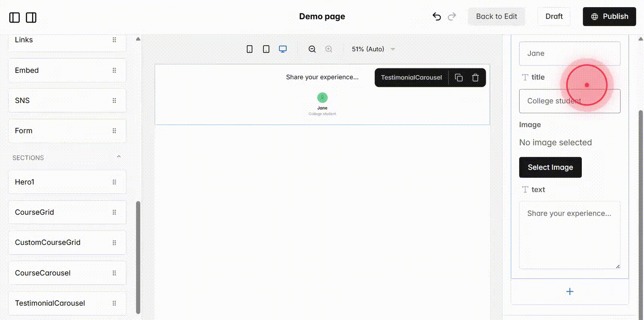Click the redo arrow icon
This screenshot has height=320, width=644.
click(x=452, y=16)
